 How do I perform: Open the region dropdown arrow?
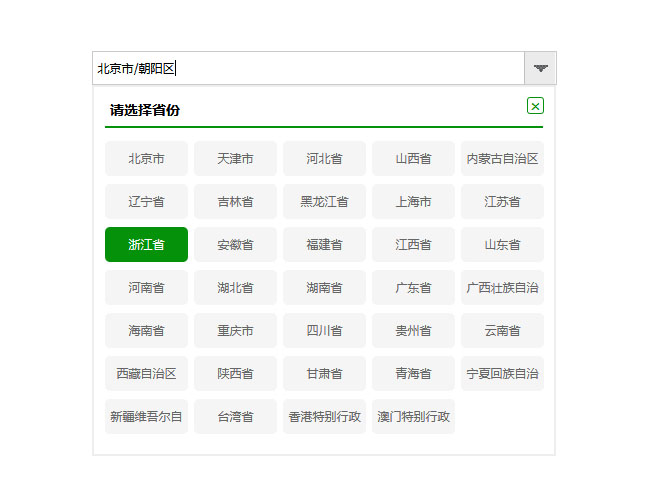tap(540, 68)
